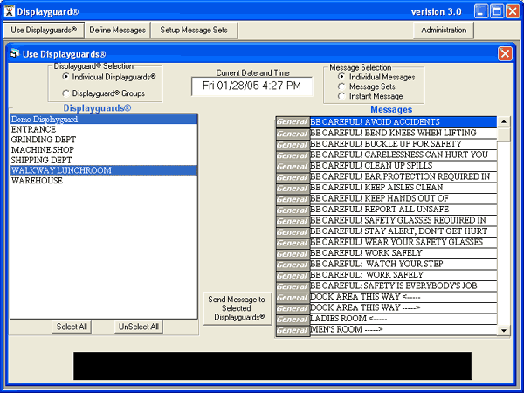524x393 pixels.
Task: Select MACHINE SHOP in the Displayguards list
Action: point(103,150)
